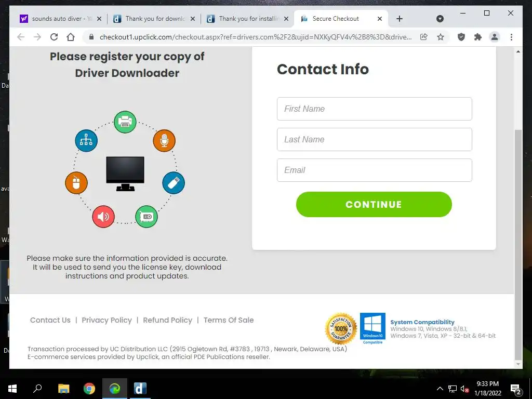Open the Refund Policy link

[168, 320]
